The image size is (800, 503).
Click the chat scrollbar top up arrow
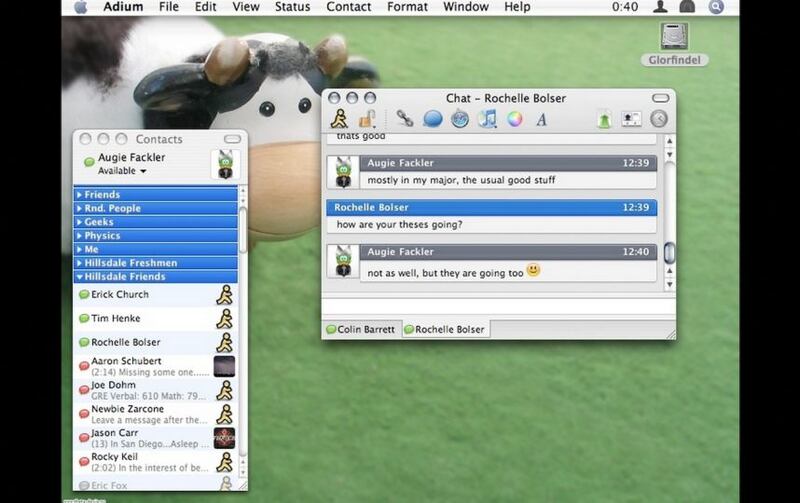(x=669, y=141)
